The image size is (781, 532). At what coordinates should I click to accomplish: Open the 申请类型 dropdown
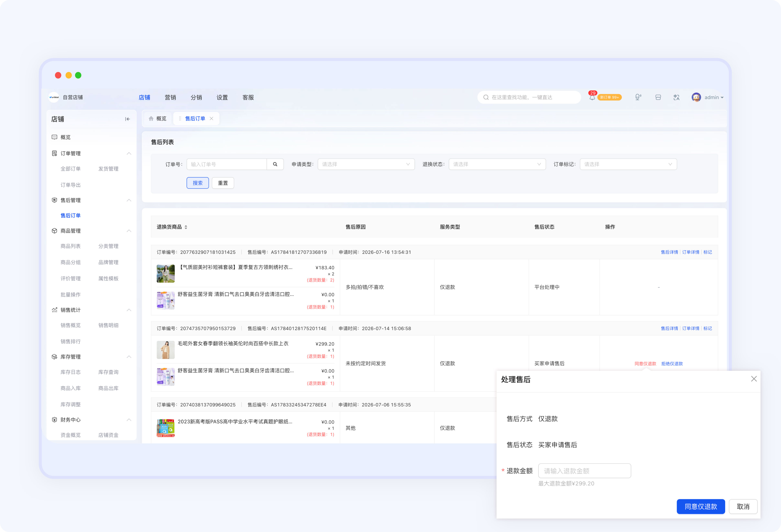tap(366, 164)
